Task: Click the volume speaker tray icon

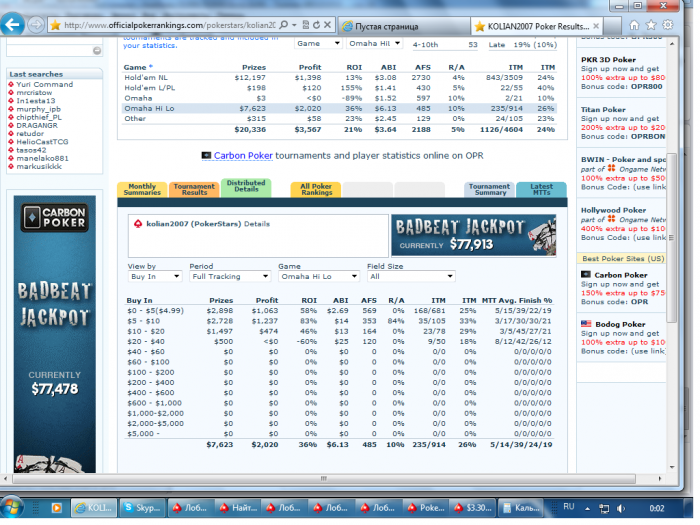Action: click(621, 508)
